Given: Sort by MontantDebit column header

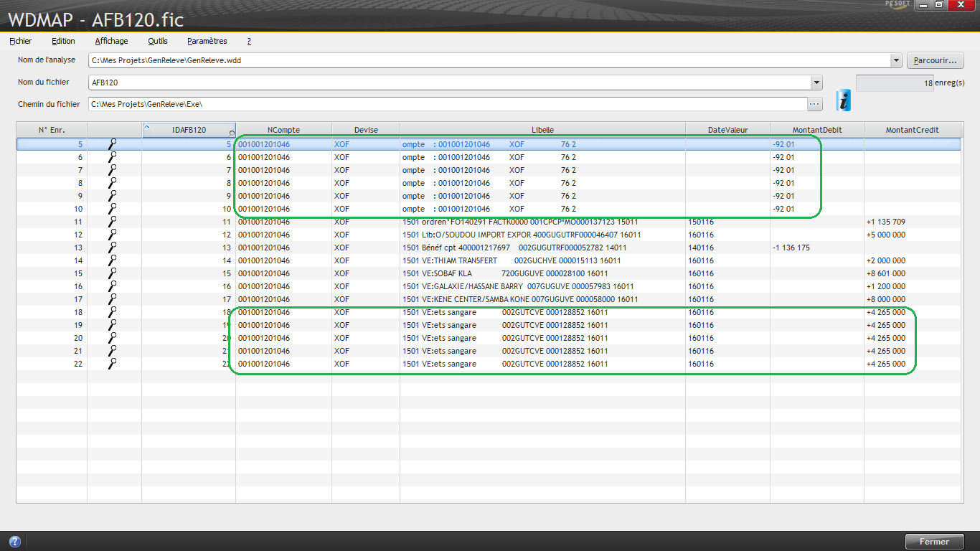Looking at the screenshot, I should pyautogui.click(x=817, y=130).
